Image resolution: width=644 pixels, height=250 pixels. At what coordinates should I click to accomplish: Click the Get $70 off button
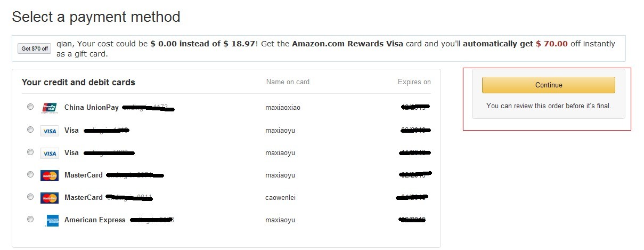[35, 49]
